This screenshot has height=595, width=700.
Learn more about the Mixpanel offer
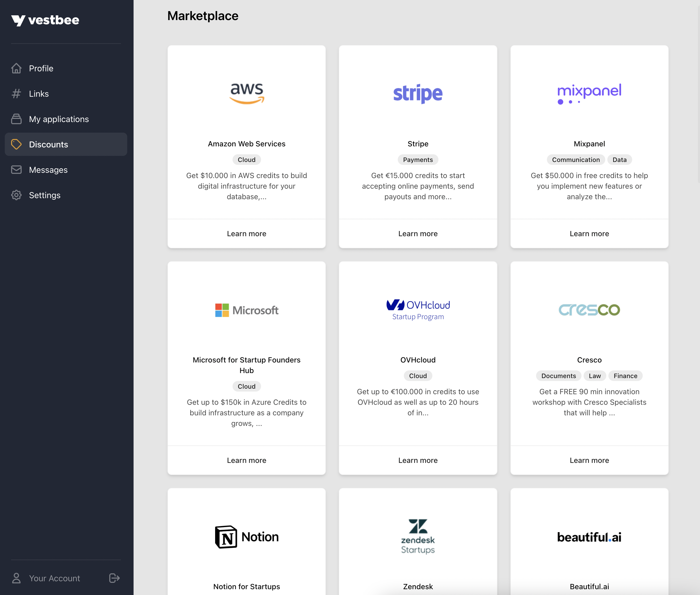point(589,234)
